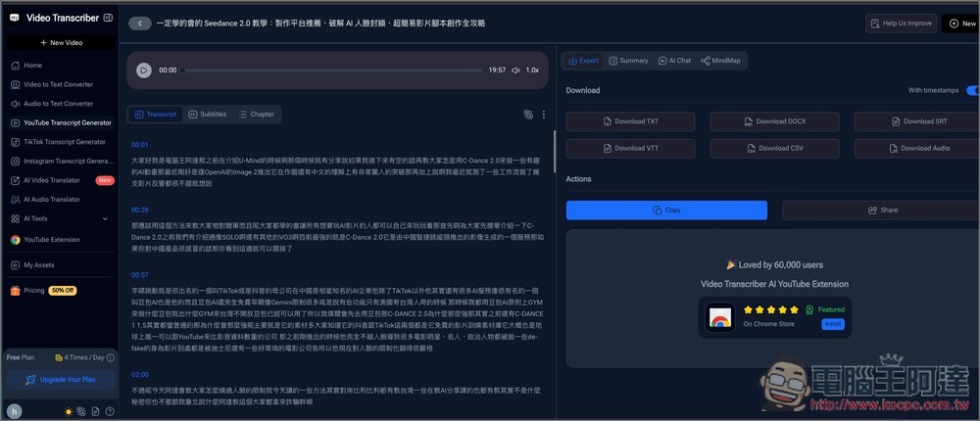Switch to the Export tab

(x=583, y=61)
